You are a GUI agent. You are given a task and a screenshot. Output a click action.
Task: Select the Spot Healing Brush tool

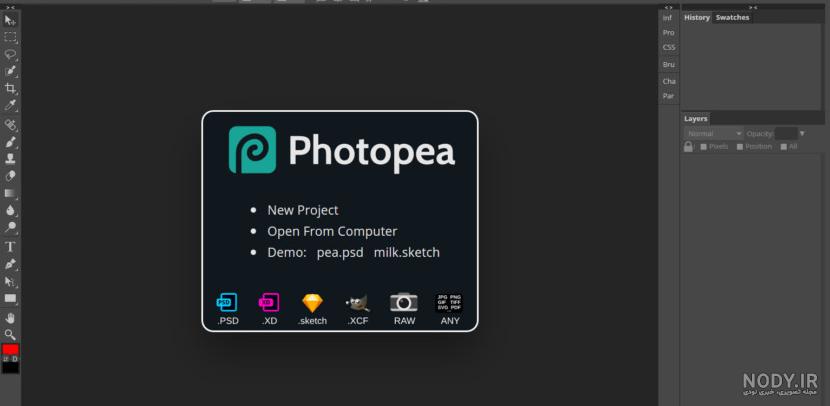(x=10, y=125)
